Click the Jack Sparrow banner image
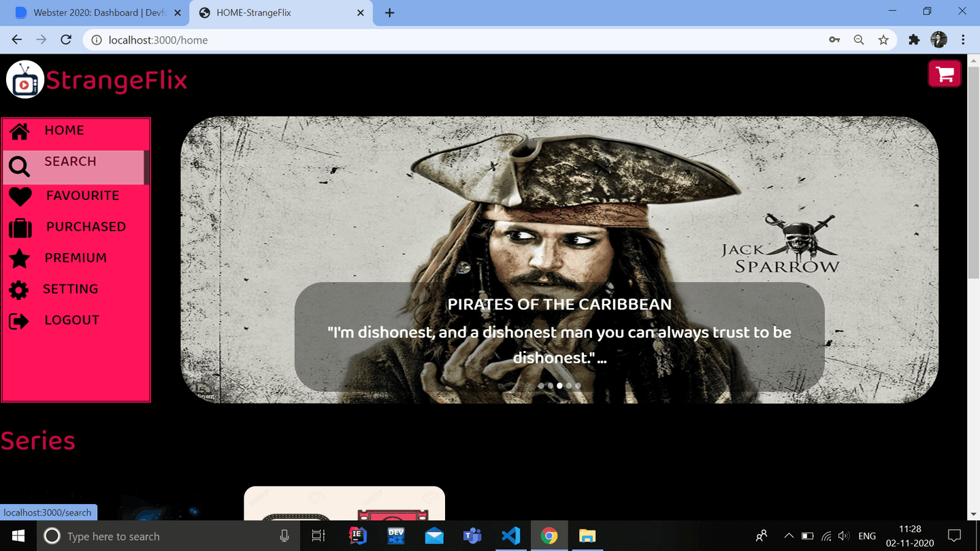This screenshot has height=551, width=980. (x=559, y=260)
